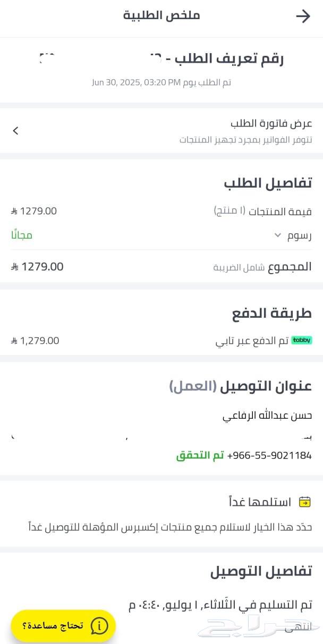Tap the phone number +966-55-9021184
This screenshot has width=323, height=644.
tap(269, 455)
